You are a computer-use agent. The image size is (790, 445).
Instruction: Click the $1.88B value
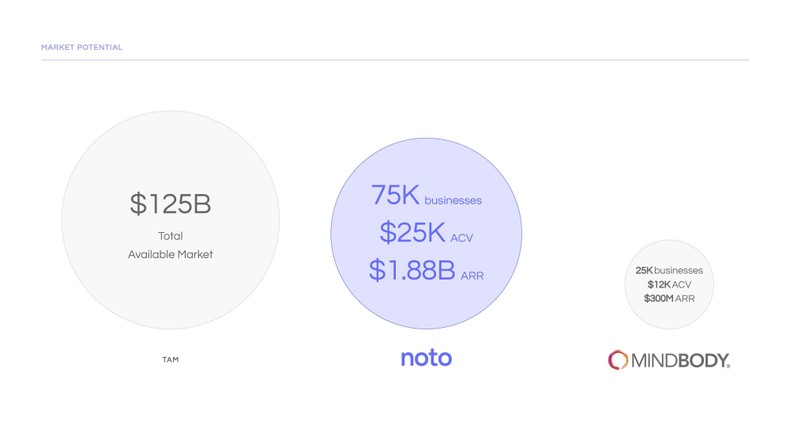tap(412, 270)
